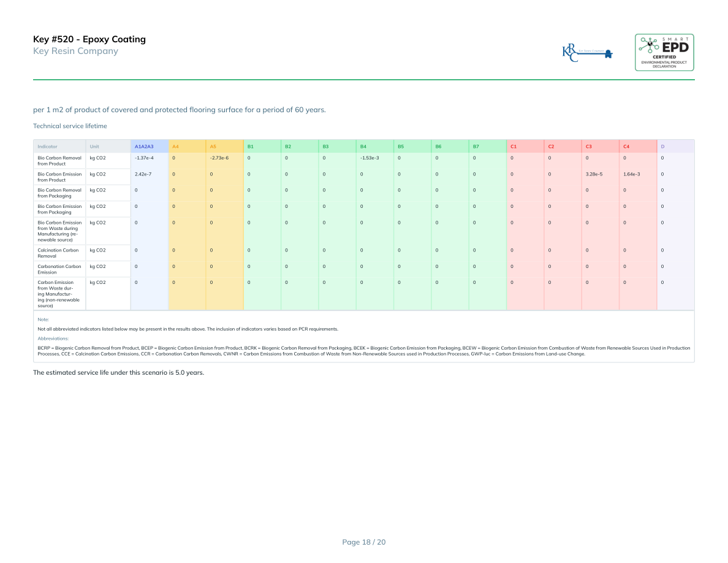Click the Smart EPD Certified badge
728x563 pixels.
(x=664, y=52)
